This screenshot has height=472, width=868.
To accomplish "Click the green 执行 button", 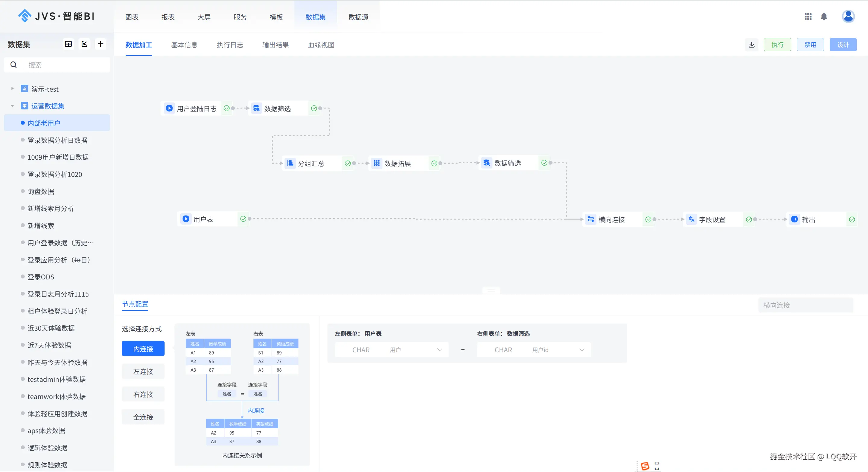I will (x=777, y=45).
